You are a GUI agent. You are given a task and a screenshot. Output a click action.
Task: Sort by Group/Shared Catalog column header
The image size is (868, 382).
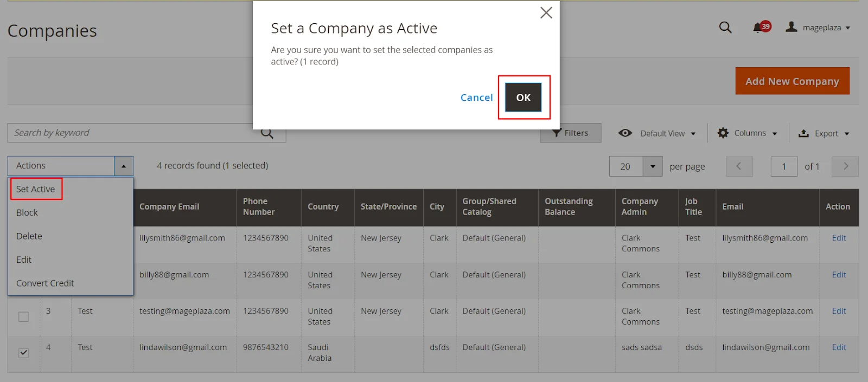(x=497, y=207)
